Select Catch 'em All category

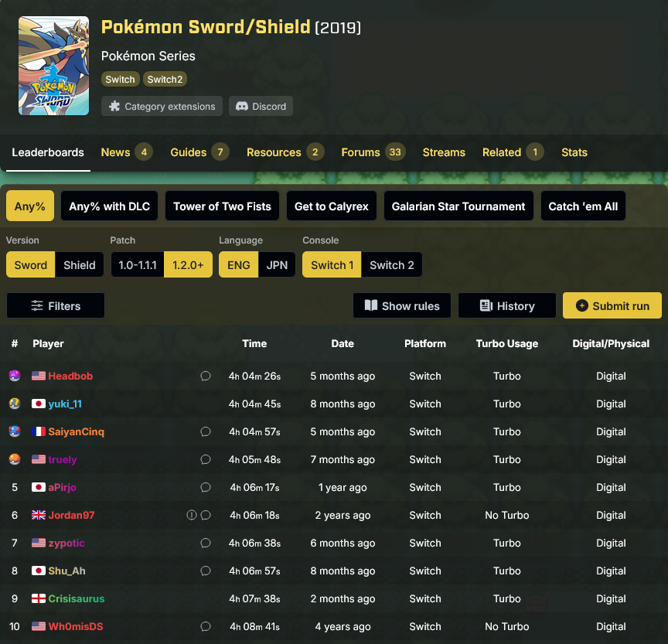(x=583, y=206)
